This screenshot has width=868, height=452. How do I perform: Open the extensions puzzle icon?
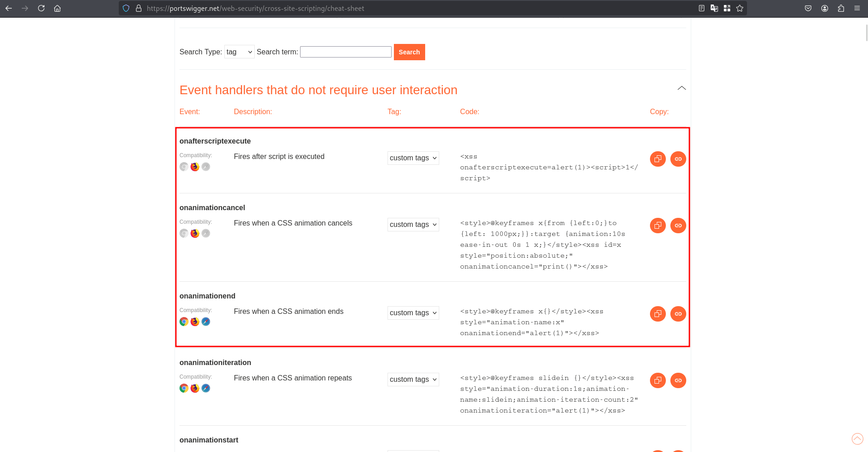(x=841, y=8)
